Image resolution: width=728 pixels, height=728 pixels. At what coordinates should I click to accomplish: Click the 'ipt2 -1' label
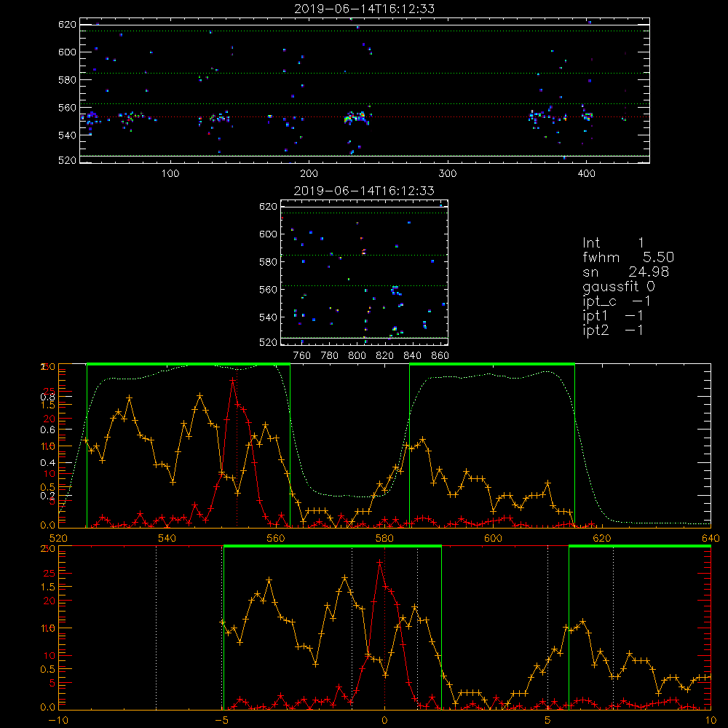612,331
